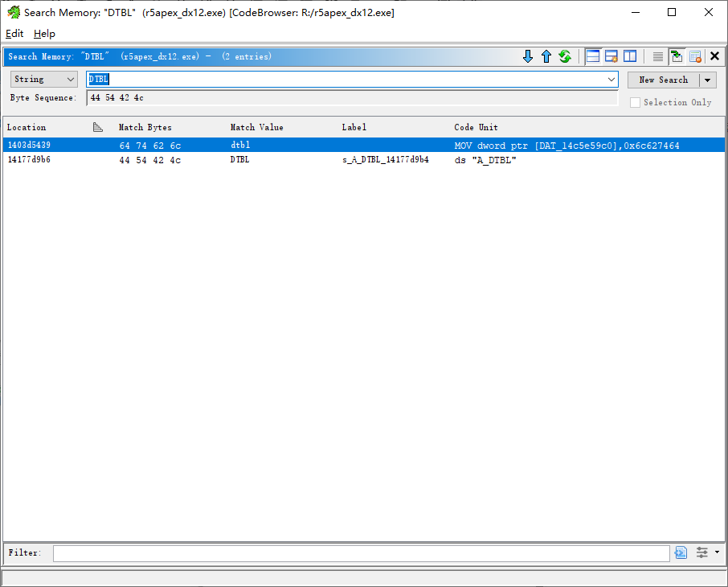Enable the Selection Only checkbox
Image resolution: width=728 pixels, height=587 pixels.
click(635, 102)
